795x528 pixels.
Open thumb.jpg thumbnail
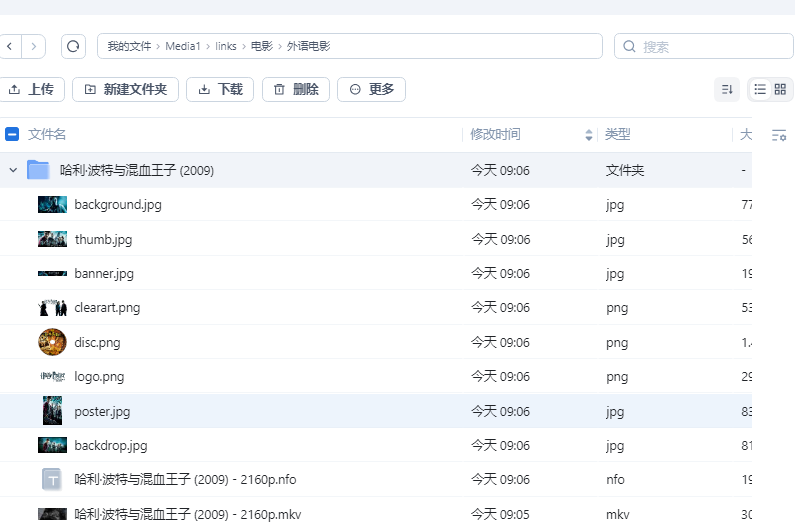pos(52,239)
